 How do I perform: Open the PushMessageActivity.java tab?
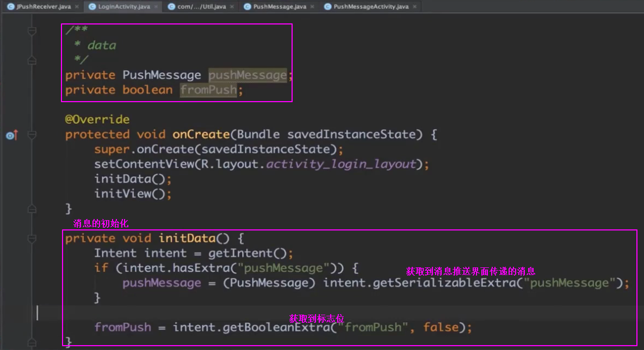click(x=370, y=7)
